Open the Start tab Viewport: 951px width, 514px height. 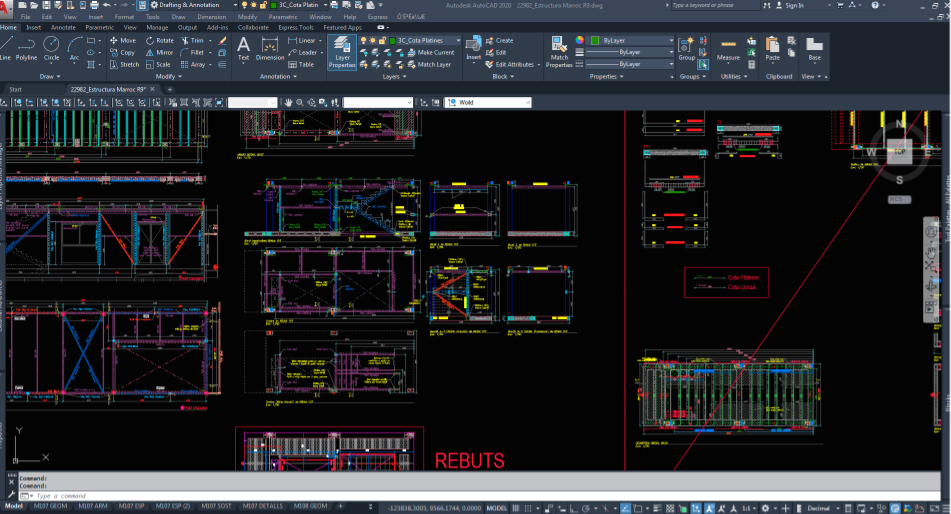(16, 89)
